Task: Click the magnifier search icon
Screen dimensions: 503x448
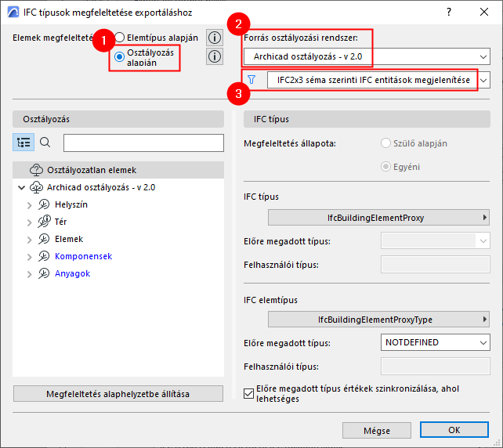Action: pyautogui.click(x=45, y=142)
